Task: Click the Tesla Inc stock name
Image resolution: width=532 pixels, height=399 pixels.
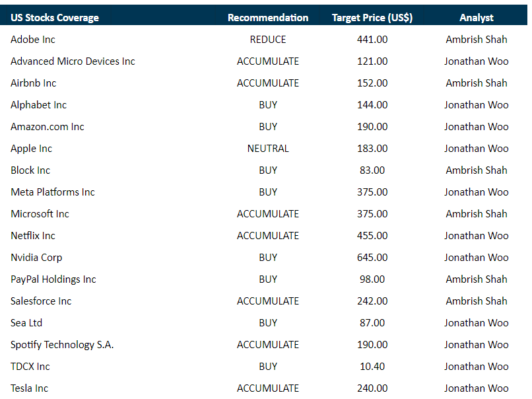Action: pyautogui.click(x=30, y=388)
